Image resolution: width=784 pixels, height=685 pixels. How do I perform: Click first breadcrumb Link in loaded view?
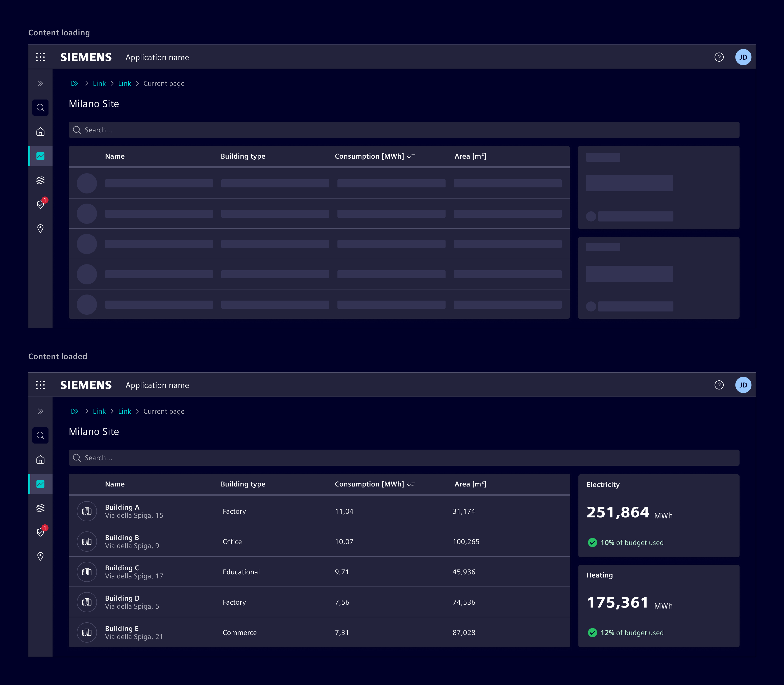[x=99, y=411]
